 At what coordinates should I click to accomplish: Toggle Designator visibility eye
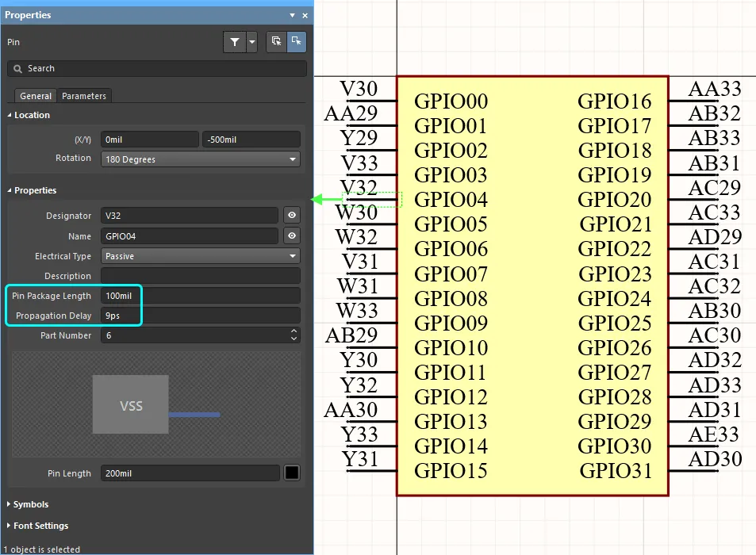(292, 216)
